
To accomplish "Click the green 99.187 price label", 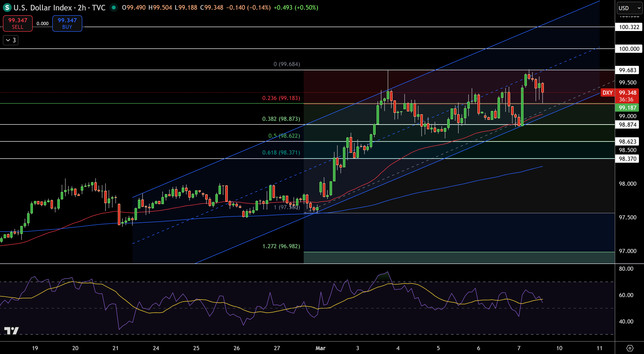I will (627, 108).
